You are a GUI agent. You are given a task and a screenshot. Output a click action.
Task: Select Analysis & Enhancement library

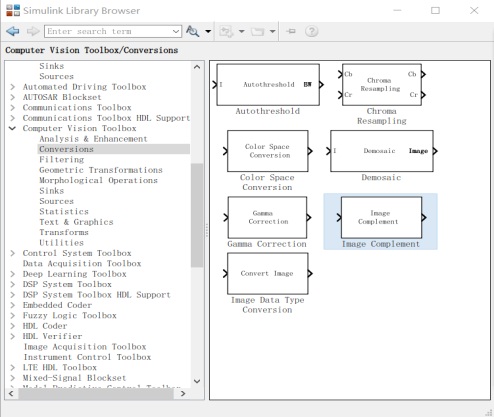pyautogui.click(x=93, y=139)
